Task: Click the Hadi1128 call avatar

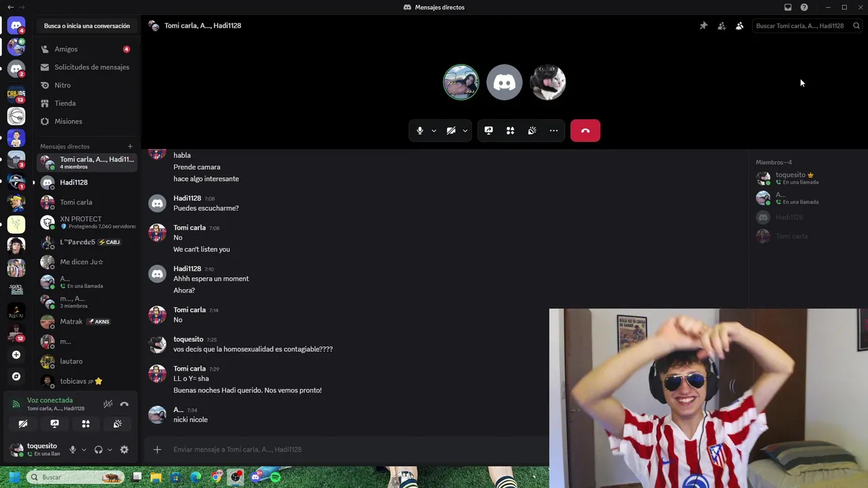Action: coord(505,83)
